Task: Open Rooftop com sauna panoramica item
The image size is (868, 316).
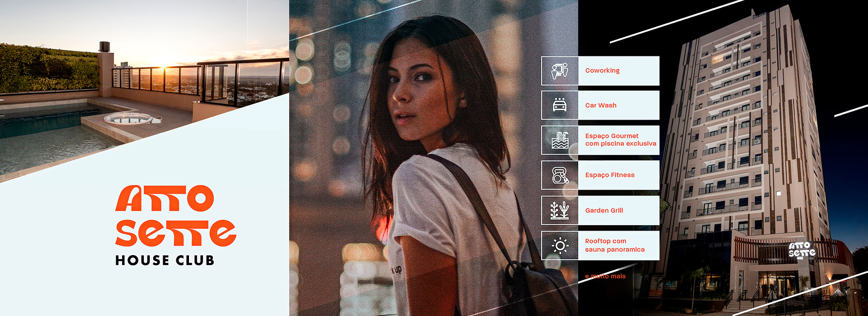Action: [x=615, y=245]
